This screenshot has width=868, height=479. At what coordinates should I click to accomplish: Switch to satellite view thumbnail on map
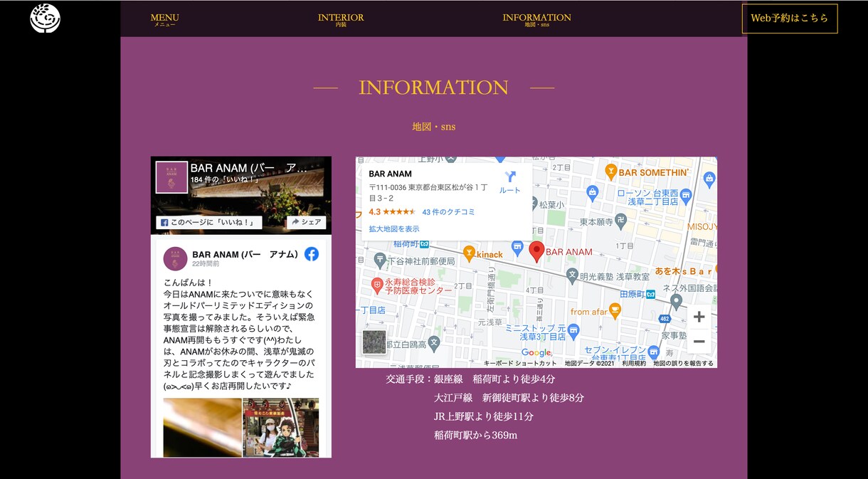pyautogui.click(x=374, y=342)
